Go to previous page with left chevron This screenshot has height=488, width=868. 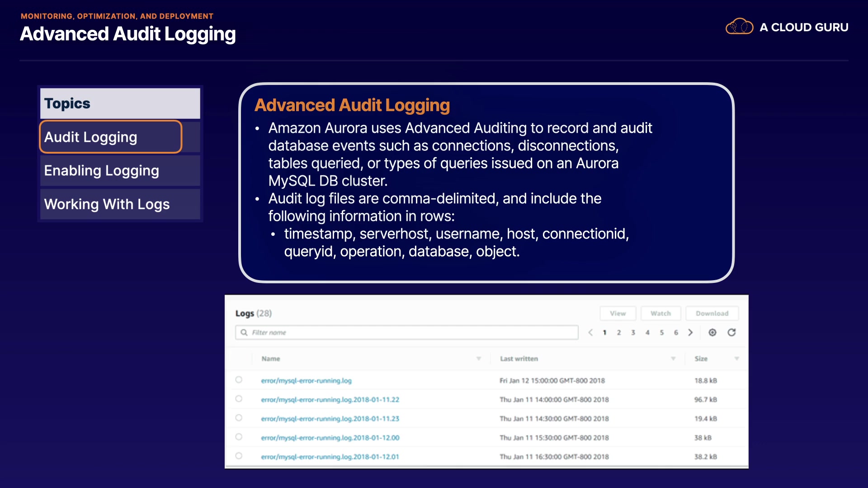point(590,333)
